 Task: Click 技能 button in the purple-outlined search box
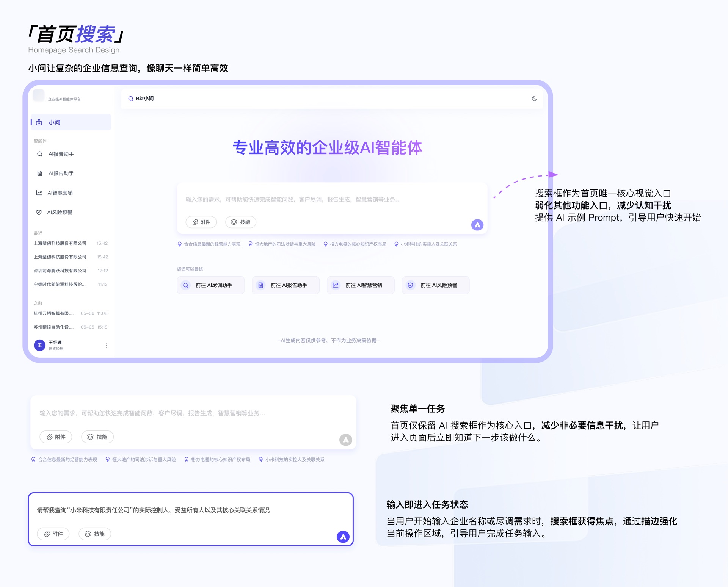(x=95, y=534)
